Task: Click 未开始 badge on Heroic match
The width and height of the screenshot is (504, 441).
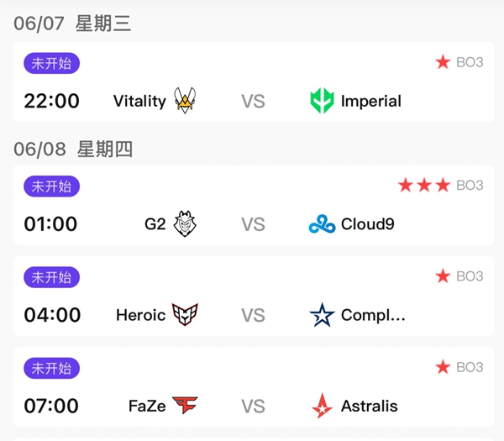Action: [51, 277]
